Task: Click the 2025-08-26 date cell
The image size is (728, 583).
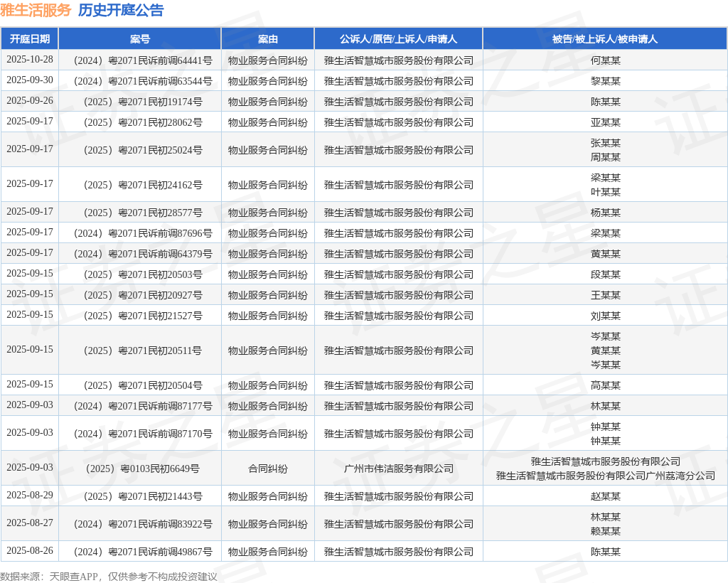Action: pos(30,551)
